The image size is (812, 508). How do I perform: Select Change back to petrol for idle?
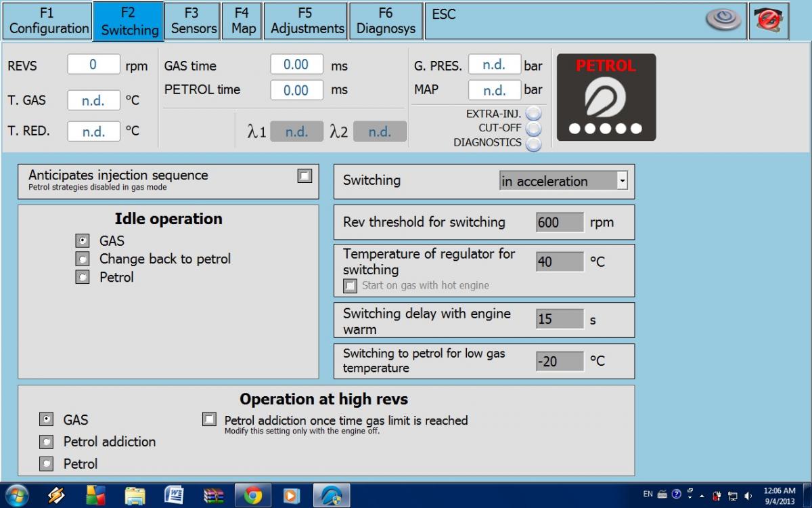point(83,259)
